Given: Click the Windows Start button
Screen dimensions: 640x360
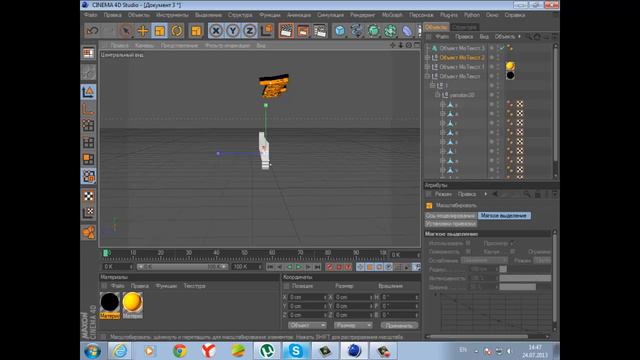Looking at the screenshot, I should tap(92, 351).
